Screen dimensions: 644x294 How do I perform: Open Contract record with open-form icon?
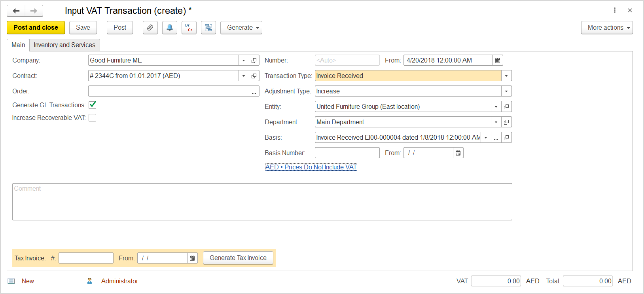[254, 76]
